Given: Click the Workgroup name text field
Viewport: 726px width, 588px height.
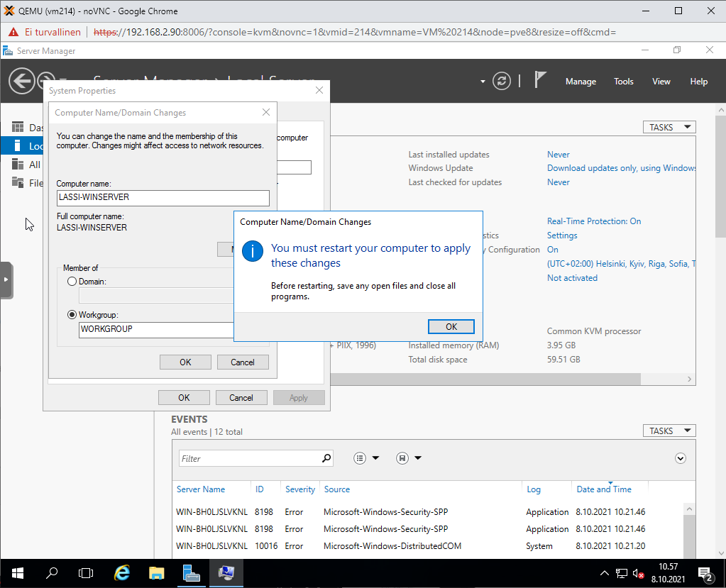Looking at the screenshot, I should tap(156, 330).
